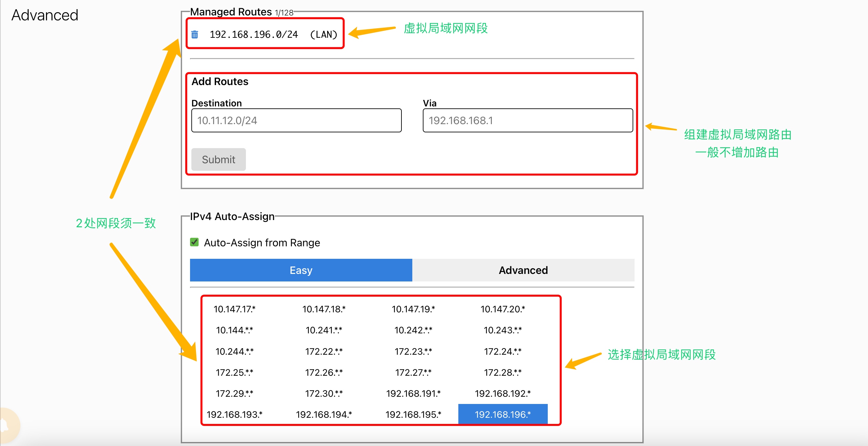Select the 10.243.*.* range

coord(503,330)
